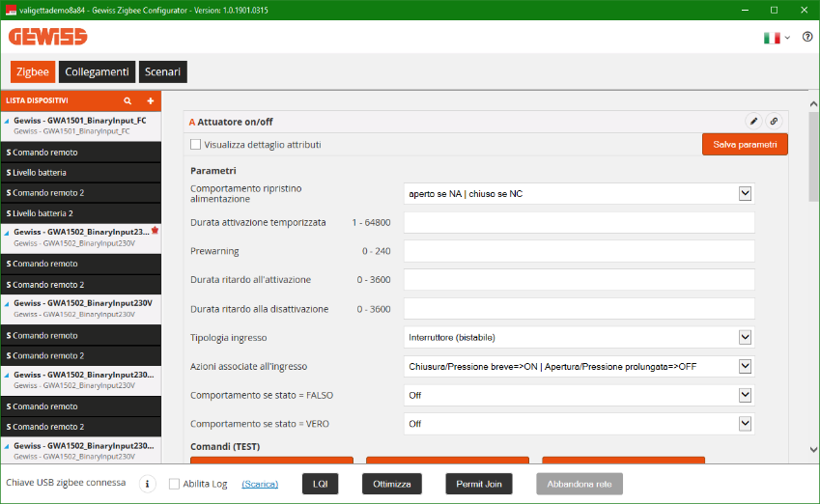The image size is (820, 504).
Task: Toggle Abilita Log checkbox
Action: (174, 484)
